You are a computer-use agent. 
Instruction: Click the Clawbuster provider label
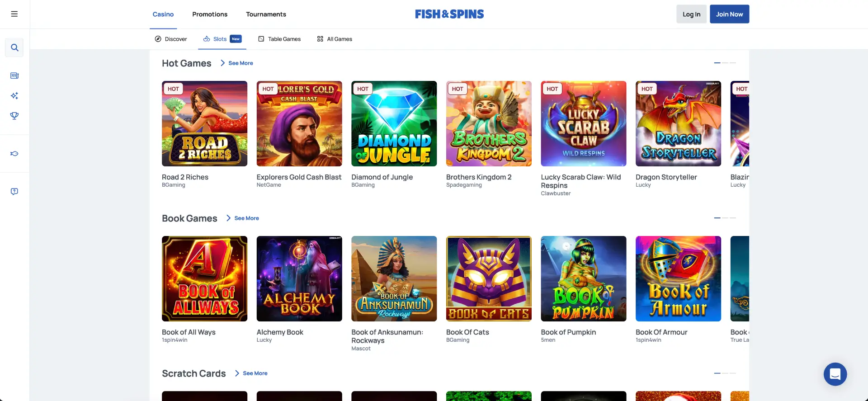coord(556,193)
